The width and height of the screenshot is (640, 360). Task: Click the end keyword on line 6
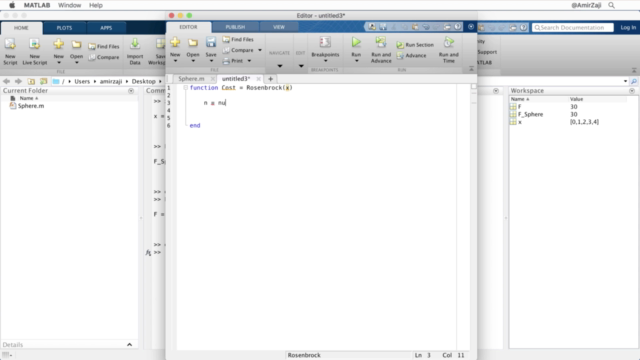[195, 126]
